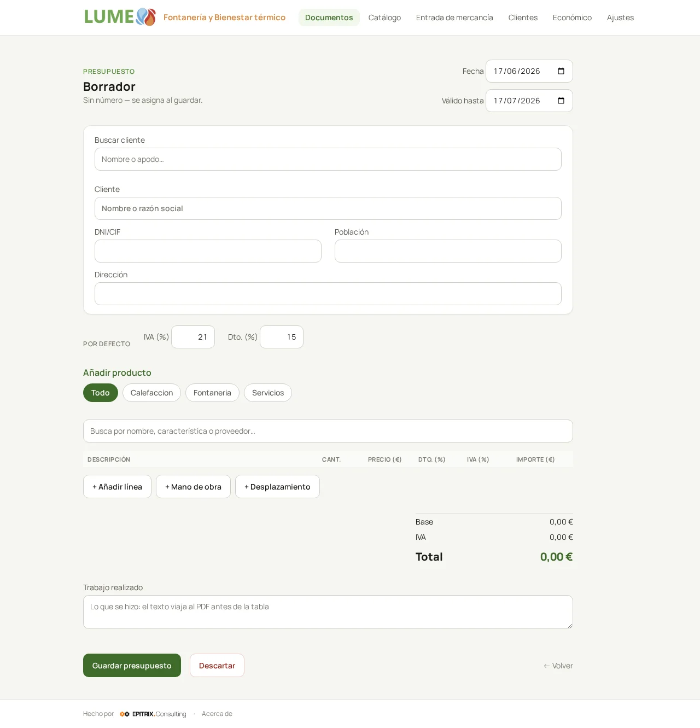Open the Ajustes menu

tap(620, 18)
